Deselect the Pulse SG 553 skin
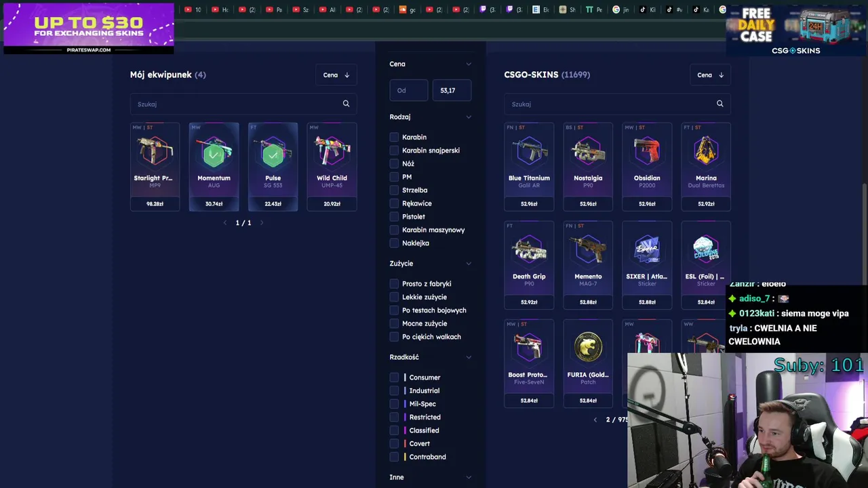The height and width of the screenshot is (488, 868). coord(273,167)
